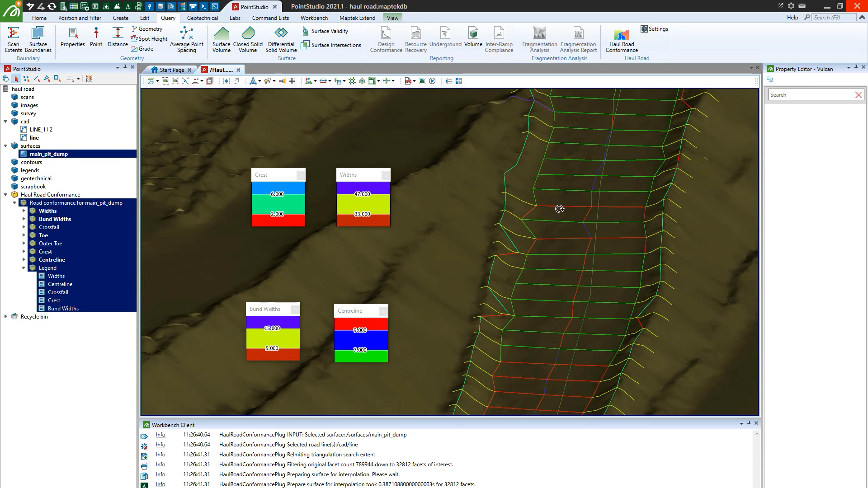Image resolution: width=868 pixels, height=488 pixels.
Task: Switch to the Geotechnical ribbon tab
Action: point(202,18)
